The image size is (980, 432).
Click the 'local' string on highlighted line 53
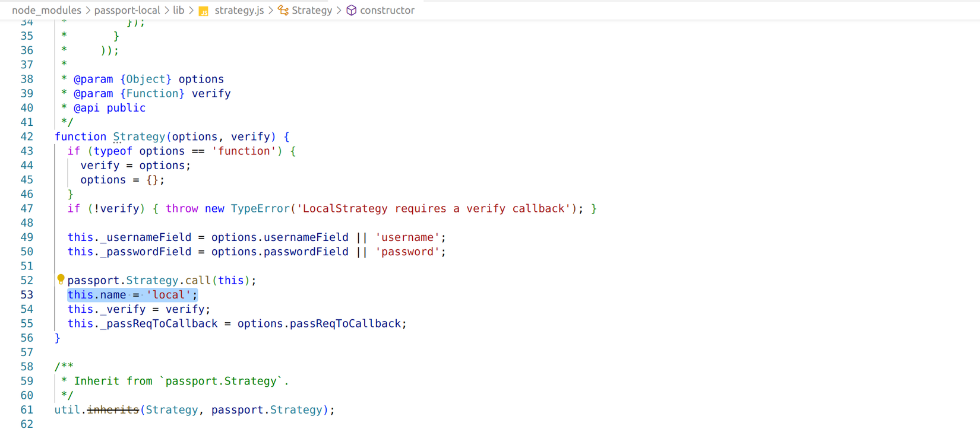(169, 295)
